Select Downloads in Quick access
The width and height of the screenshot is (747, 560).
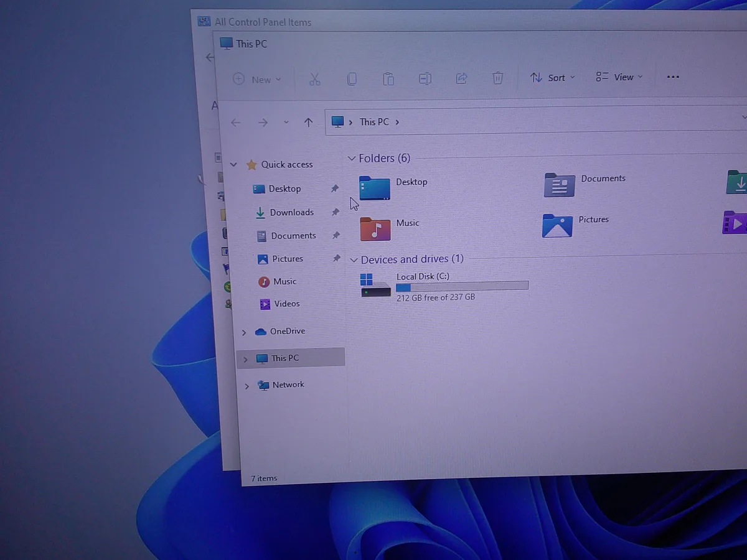pos(292,212)
